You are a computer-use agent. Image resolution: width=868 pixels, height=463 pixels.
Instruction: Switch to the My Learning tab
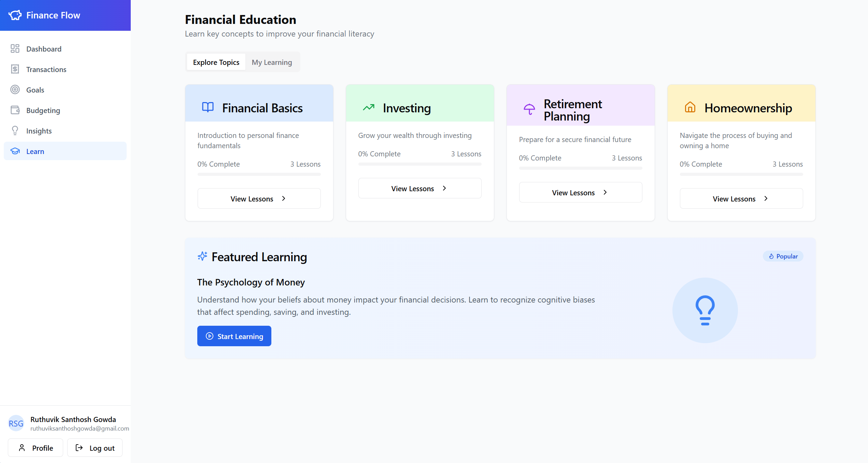pyautogui.click(x=272, y=62)
